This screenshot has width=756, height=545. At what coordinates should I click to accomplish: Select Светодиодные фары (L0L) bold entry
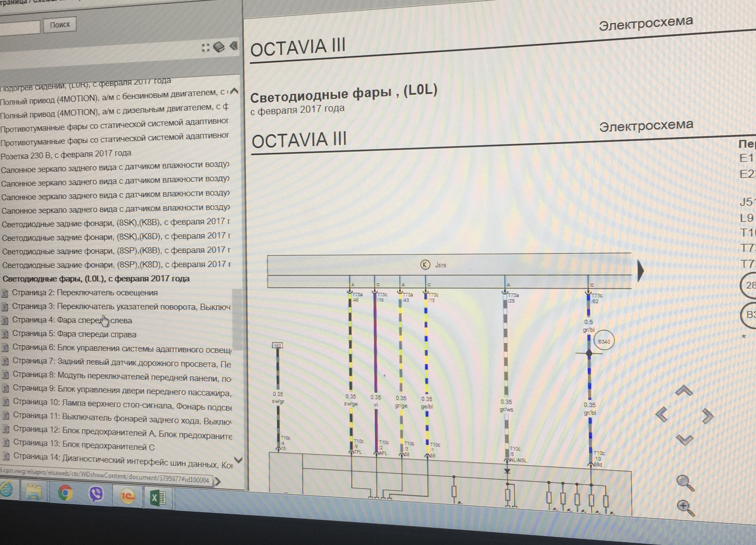click(96, 279)
